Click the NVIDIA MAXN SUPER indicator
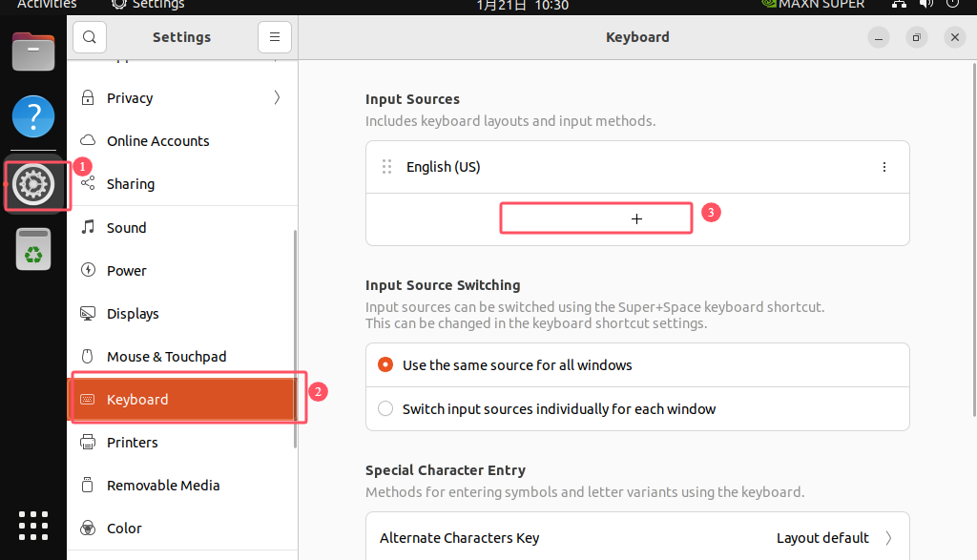Image resolution: width=977 pixels, height=560 pixels. (x=813, y=5)
